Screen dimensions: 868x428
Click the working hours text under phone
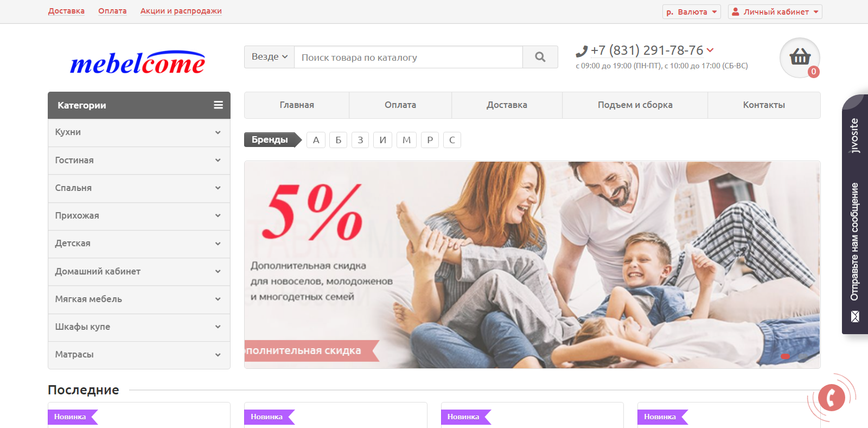(662, 66)
